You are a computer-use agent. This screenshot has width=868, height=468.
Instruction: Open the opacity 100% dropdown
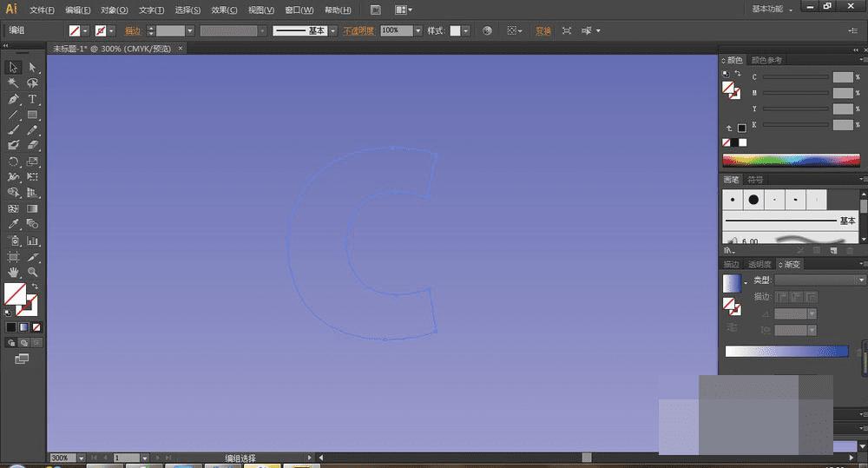pos(418,30)
